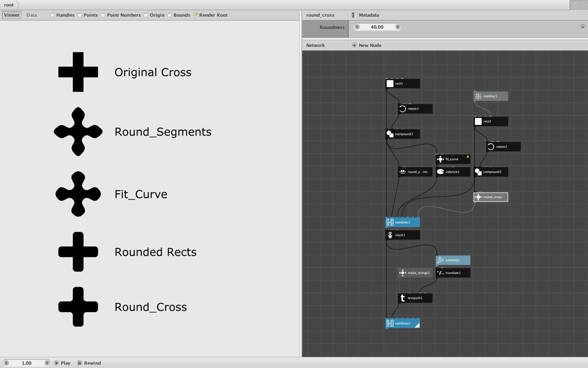Click the 'Network' panel label
Screen dimensions: 588x368
315,45
